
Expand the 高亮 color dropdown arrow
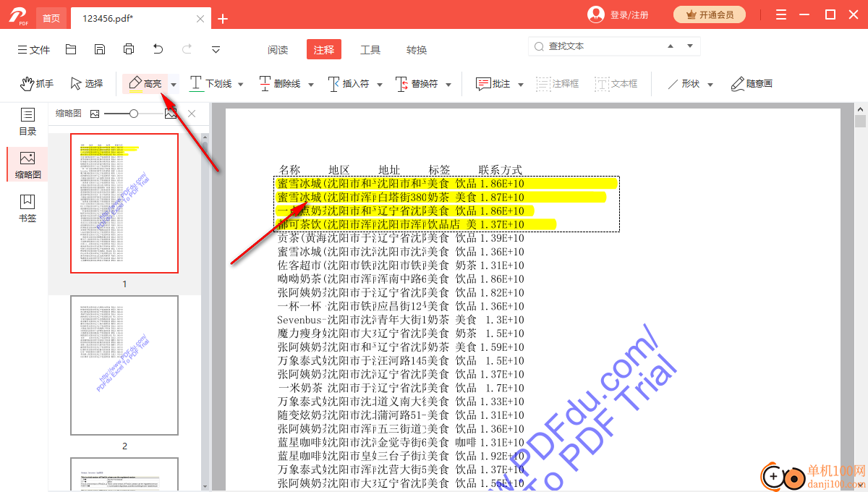click(x=174, y=85)
